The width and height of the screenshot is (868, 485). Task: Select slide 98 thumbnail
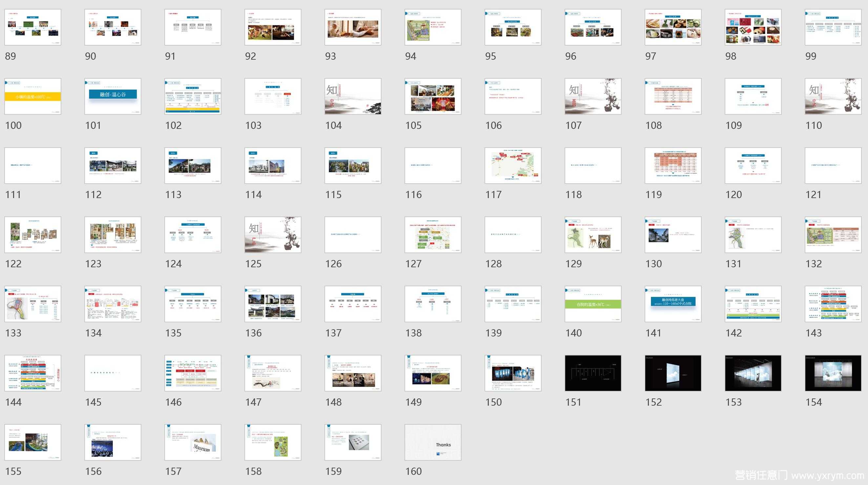tap(753, 27)
